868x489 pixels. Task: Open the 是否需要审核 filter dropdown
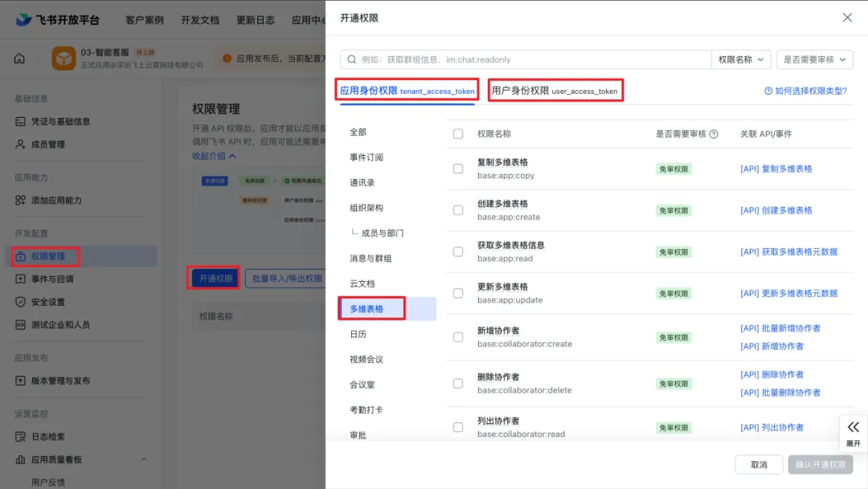click(814, 59)
